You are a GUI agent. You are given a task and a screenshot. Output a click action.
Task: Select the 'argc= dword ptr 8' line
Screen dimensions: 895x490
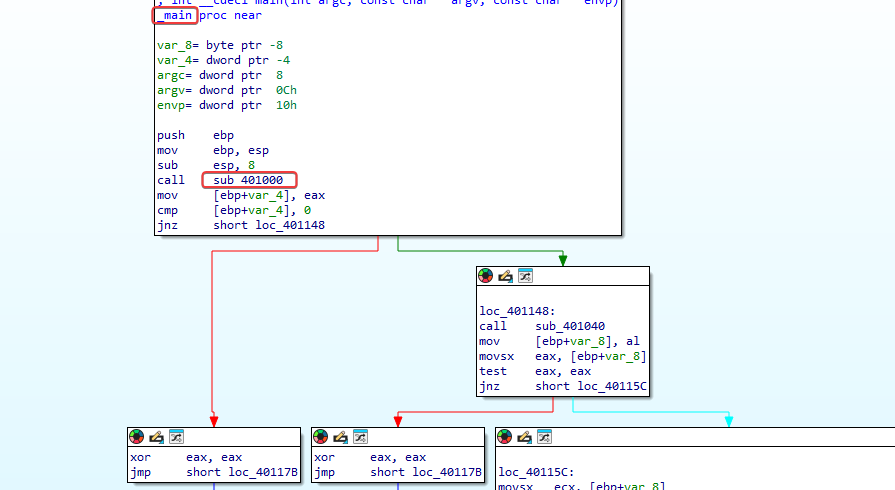[x=220, y=75]
